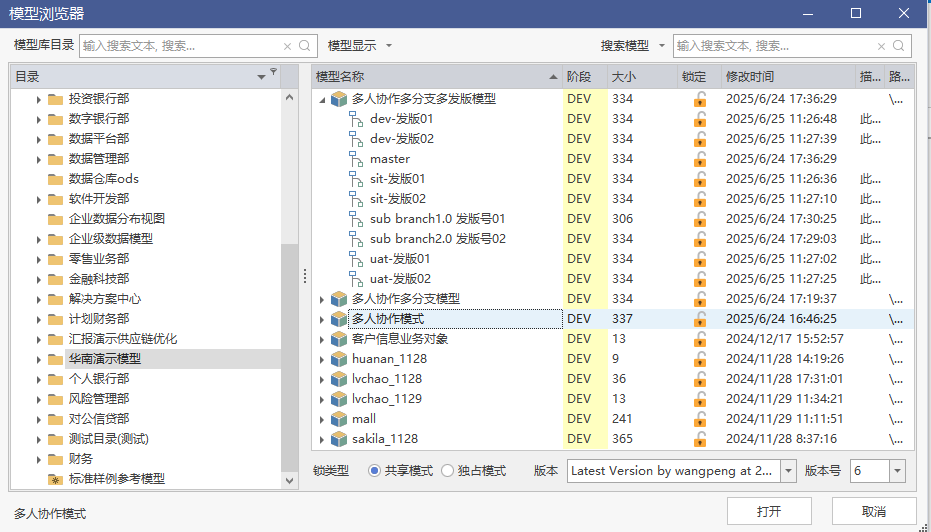
Task: Sort by 修改时间 column header
Action: tap(788, 77)
